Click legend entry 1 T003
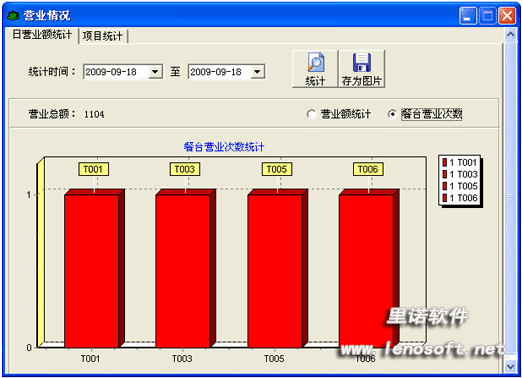 click(460, 174)
